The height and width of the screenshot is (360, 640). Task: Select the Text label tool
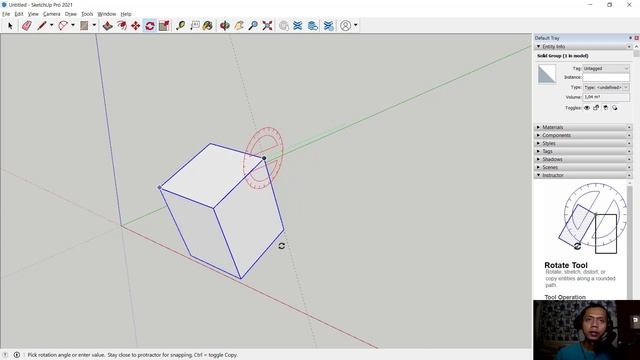tap(195, 26)
